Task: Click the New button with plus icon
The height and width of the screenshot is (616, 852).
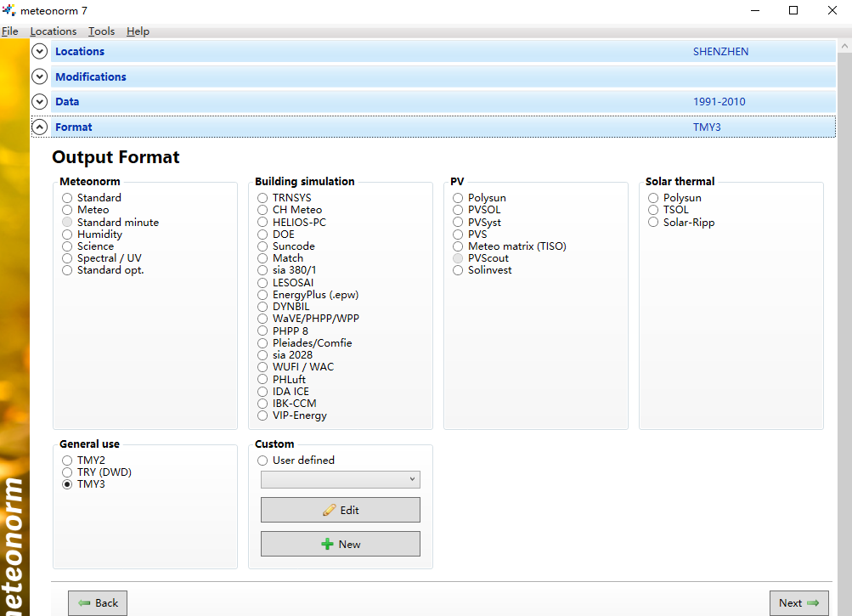Action: [340, 544]
